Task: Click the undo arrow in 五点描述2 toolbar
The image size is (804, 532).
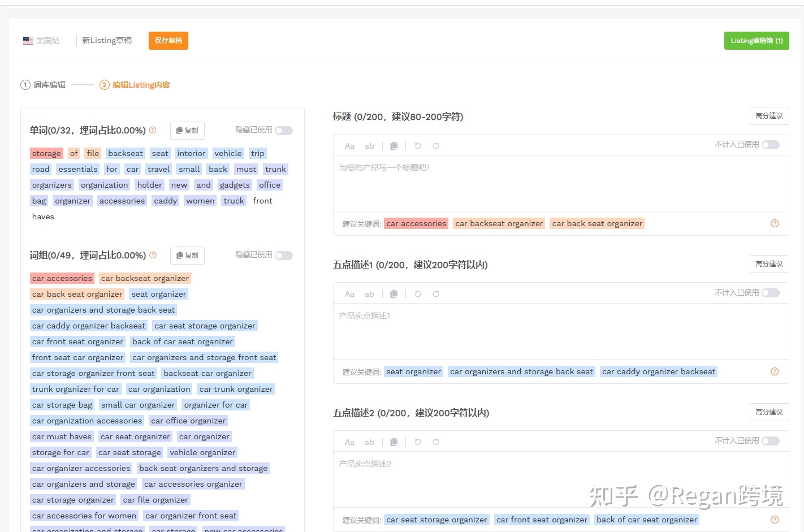Action: click(418, 442)
